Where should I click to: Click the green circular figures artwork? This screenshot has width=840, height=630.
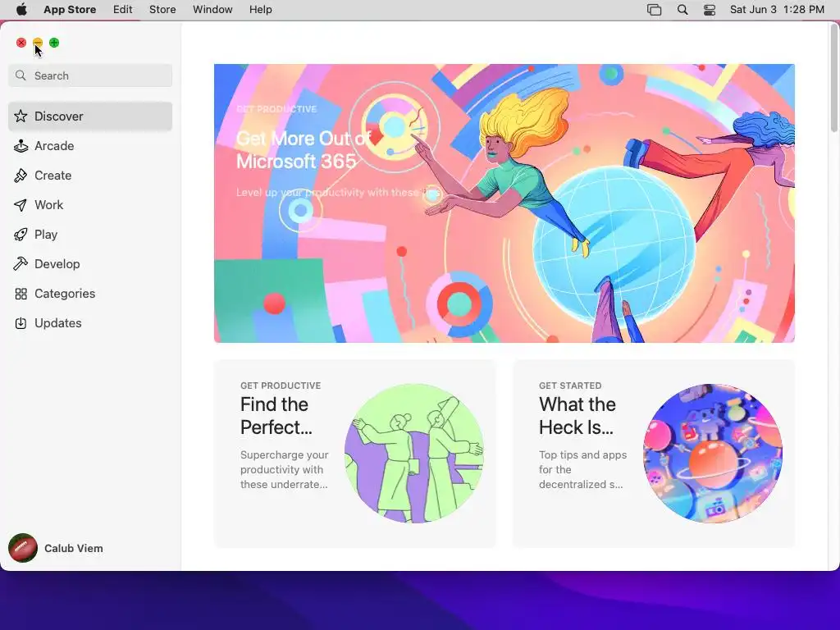(x=414, y=453)
